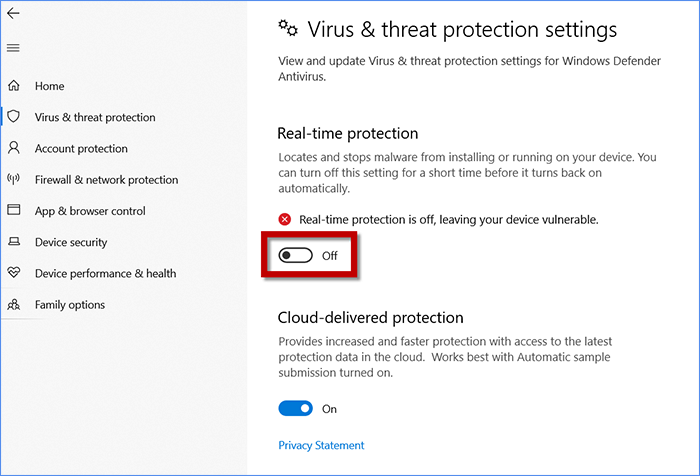Viewport: 700px width, 476px height.
Task: Click the Device performance & health heart icon
Action: click(x=14, y=273)
